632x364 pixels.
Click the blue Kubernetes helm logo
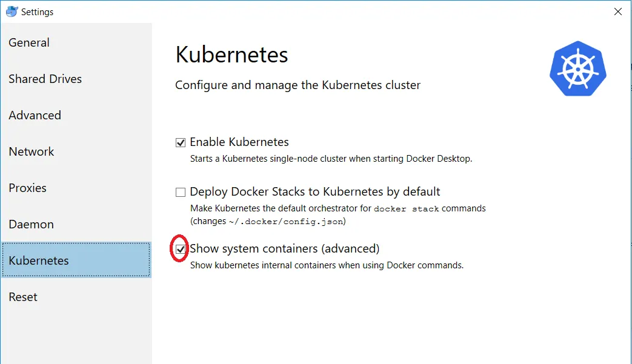pyautogui.click(x=577, y=69)
